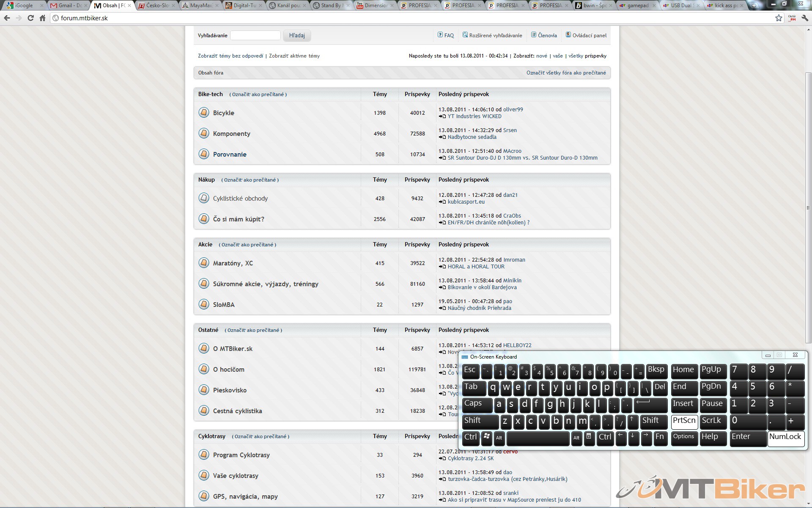812x508 pixels.
Task: Open the gamepad eBay tab
Action: coord(637,6)
